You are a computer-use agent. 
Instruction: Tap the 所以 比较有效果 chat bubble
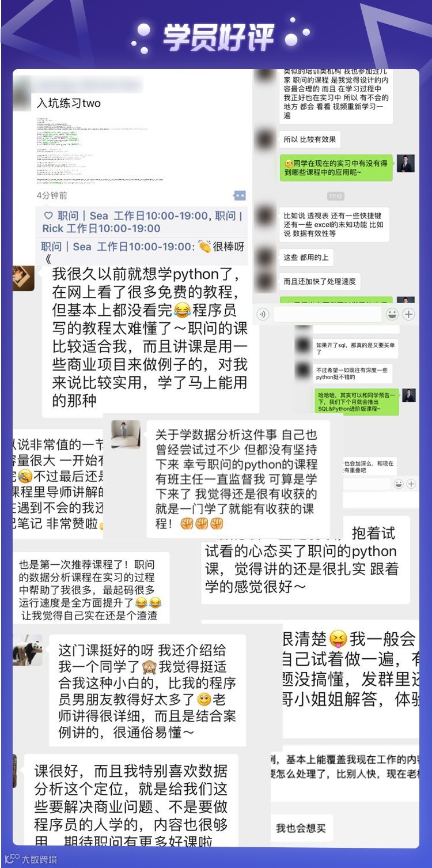pos(309,139)
